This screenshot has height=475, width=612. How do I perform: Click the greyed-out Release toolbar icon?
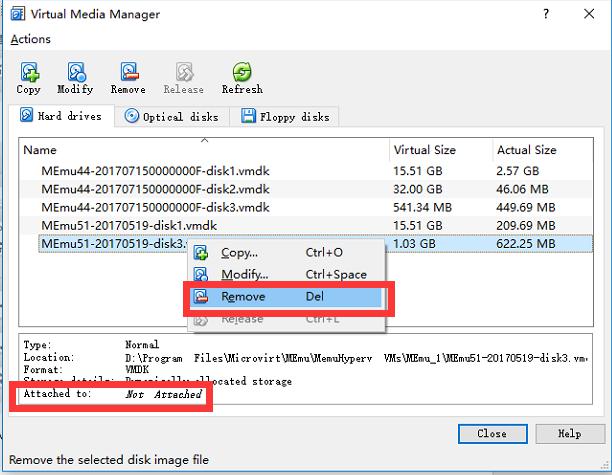[184, 72]
